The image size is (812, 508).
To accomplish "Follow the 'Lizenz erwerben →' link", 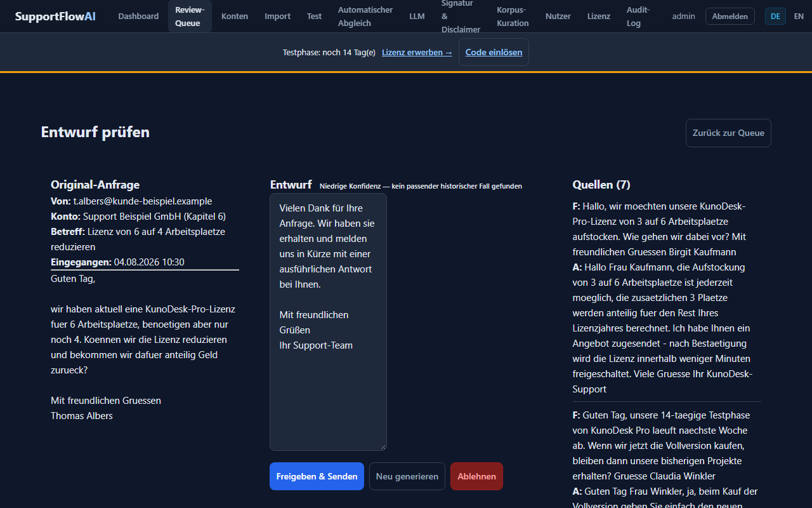I will pos(417,53).
